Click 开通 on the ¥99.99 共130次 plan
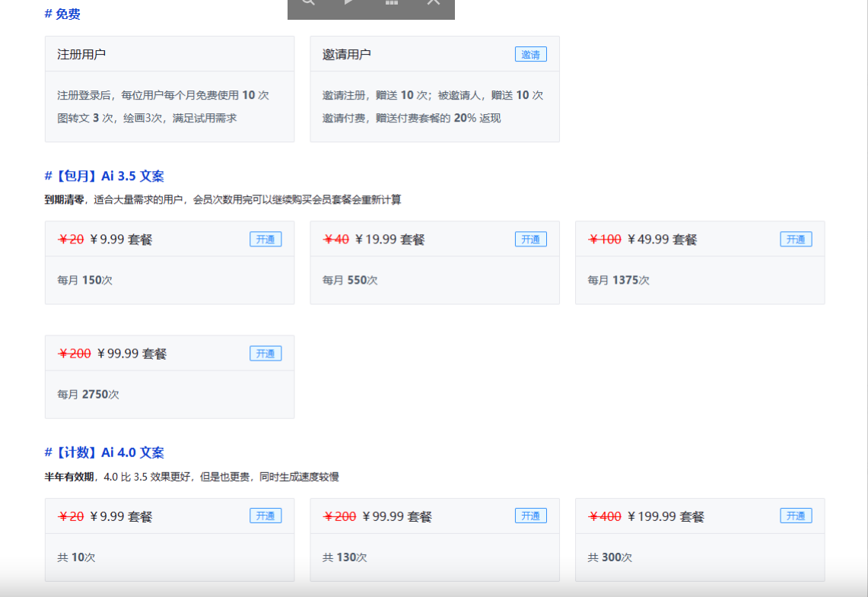 tap(530, 515)
